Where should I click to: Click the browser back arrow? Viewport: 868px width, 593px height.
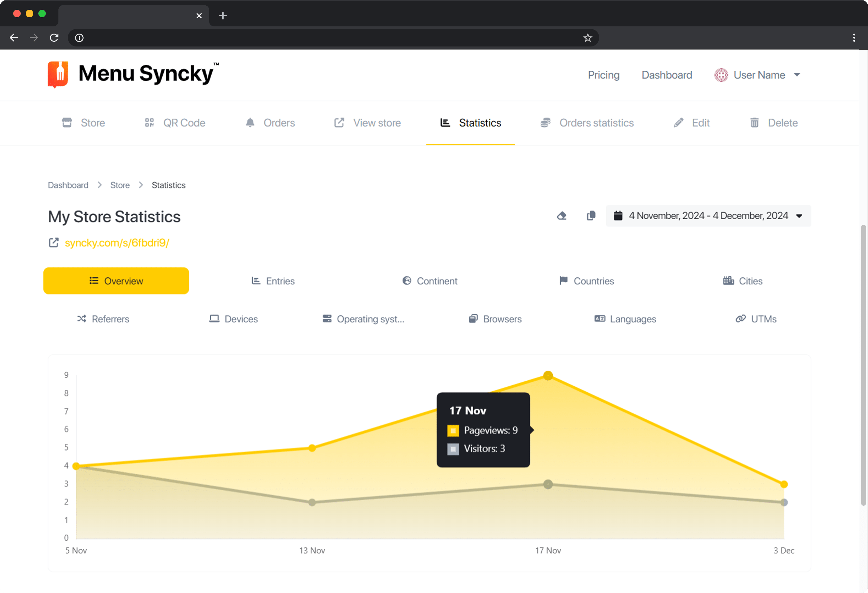(x=14, y=38)
